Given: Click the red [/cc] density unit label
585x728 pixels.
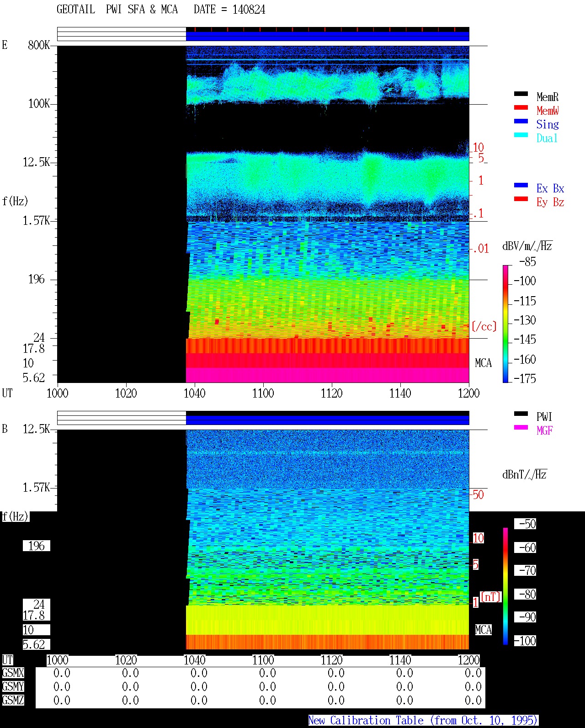Looking at the screenshot, I should click(484, 326).
